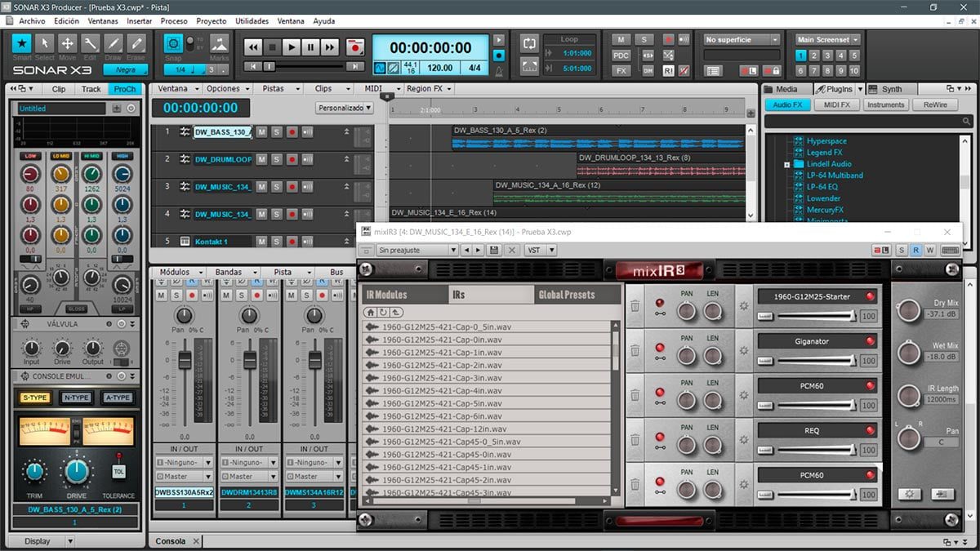Start playback with the Play button
The width and height of the screenshot is (980, 551).
coord(292,47)
